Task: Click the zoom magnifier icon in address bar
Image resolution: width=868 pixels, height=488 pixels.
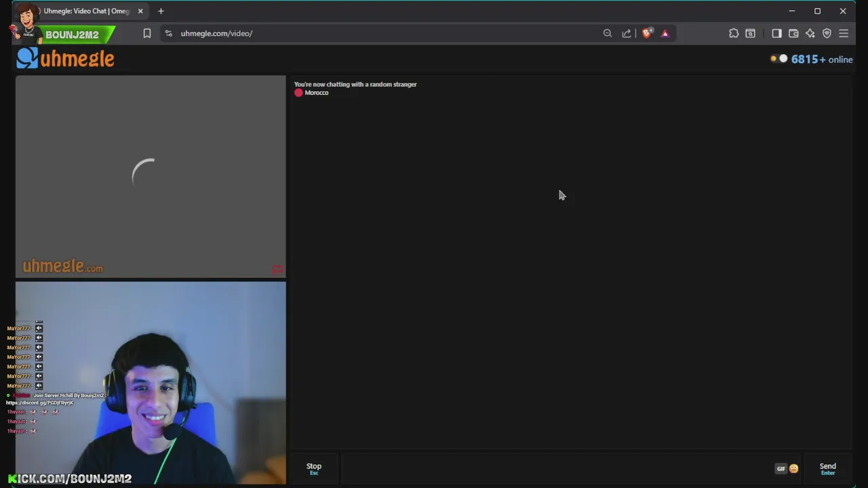Action: pos(608,33)
